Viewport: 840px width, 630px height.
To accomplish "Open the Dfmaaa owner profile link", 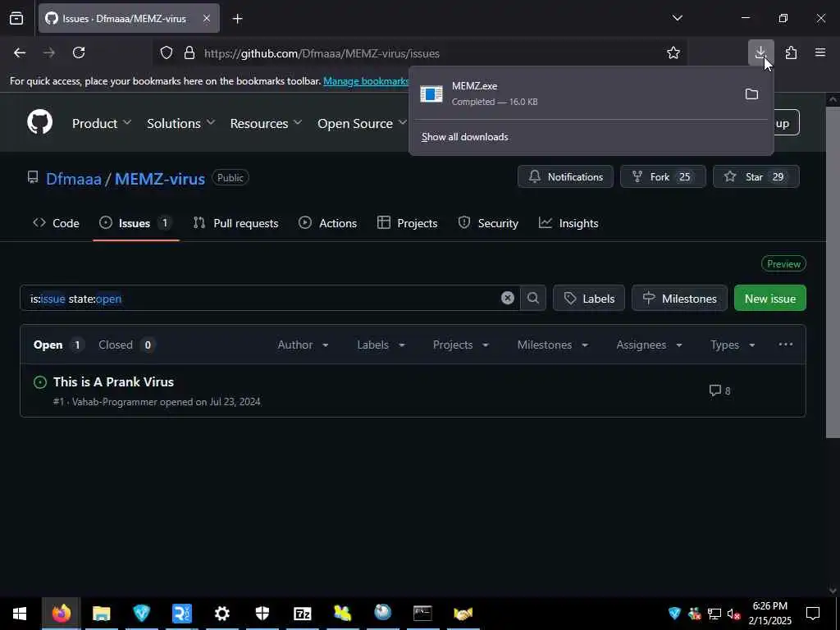I will (73, 178).
